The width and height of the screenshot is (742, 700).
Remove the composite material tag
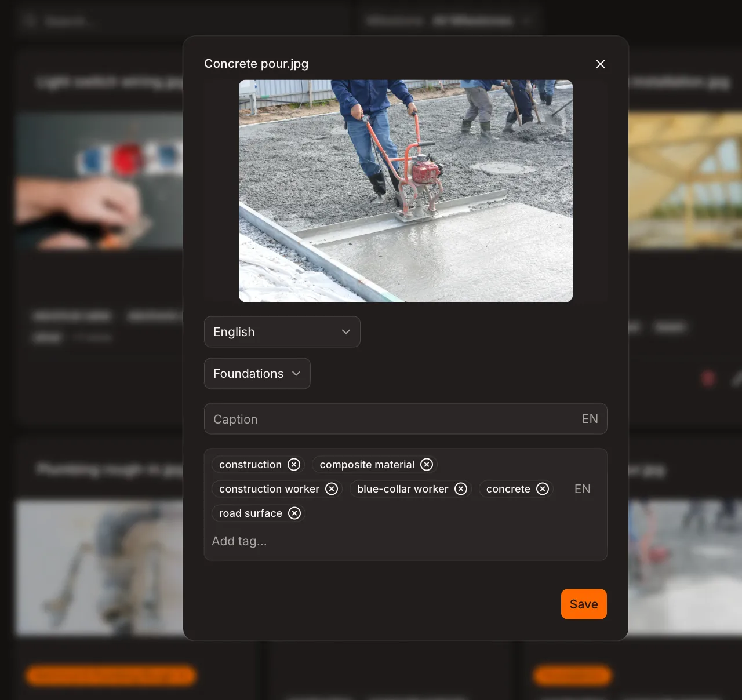click(427, 465)
